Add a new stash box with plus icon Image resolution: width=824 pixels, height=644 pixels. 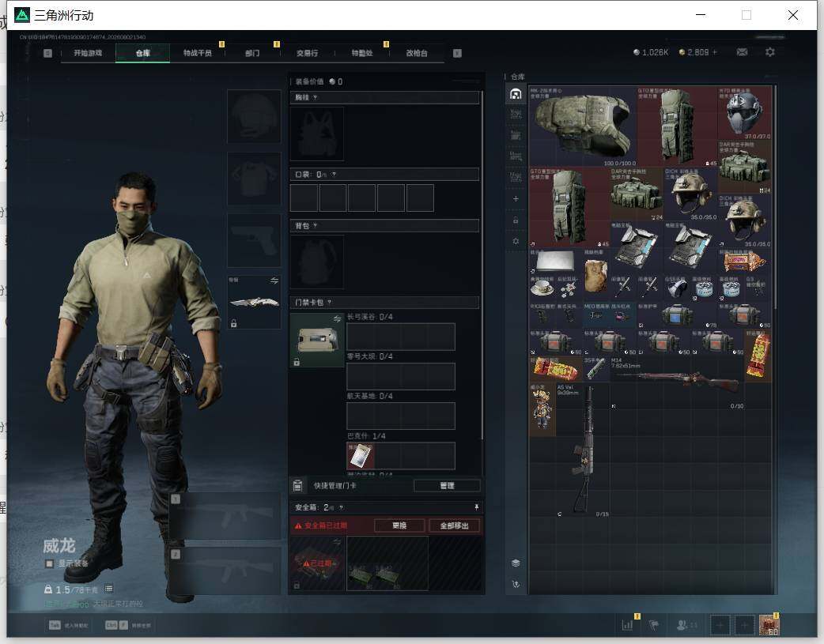[x=516, y=198]
